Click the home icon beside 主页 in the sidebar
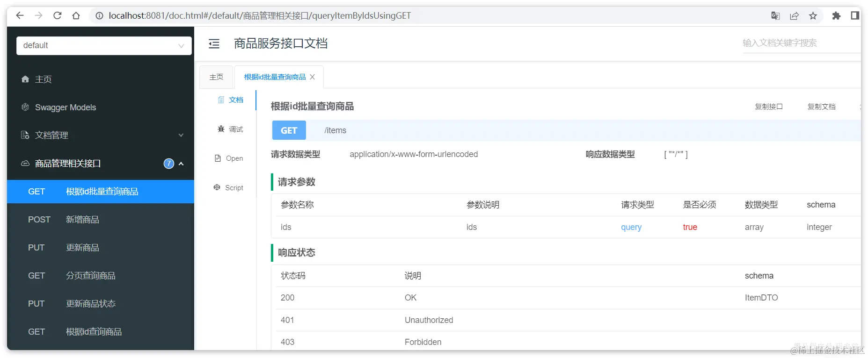 click(x=25, y=79)
